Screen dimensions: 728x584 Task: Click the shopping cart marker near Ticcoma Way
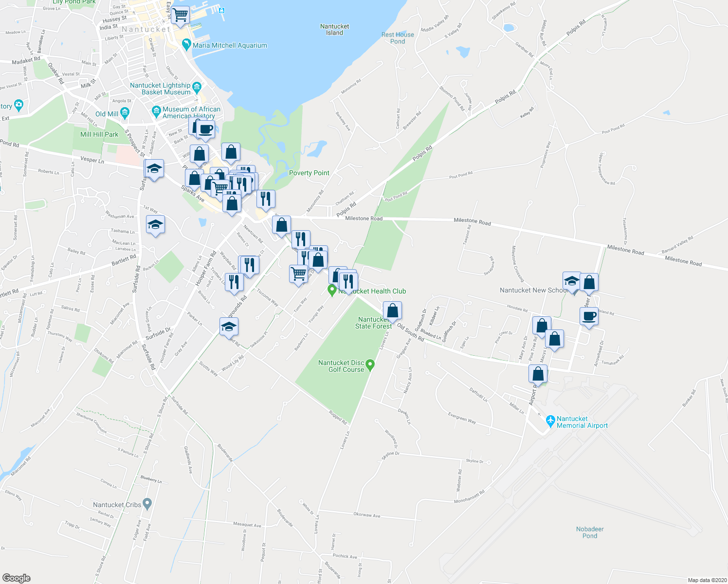pyautogui.click(x=298, y=274)
